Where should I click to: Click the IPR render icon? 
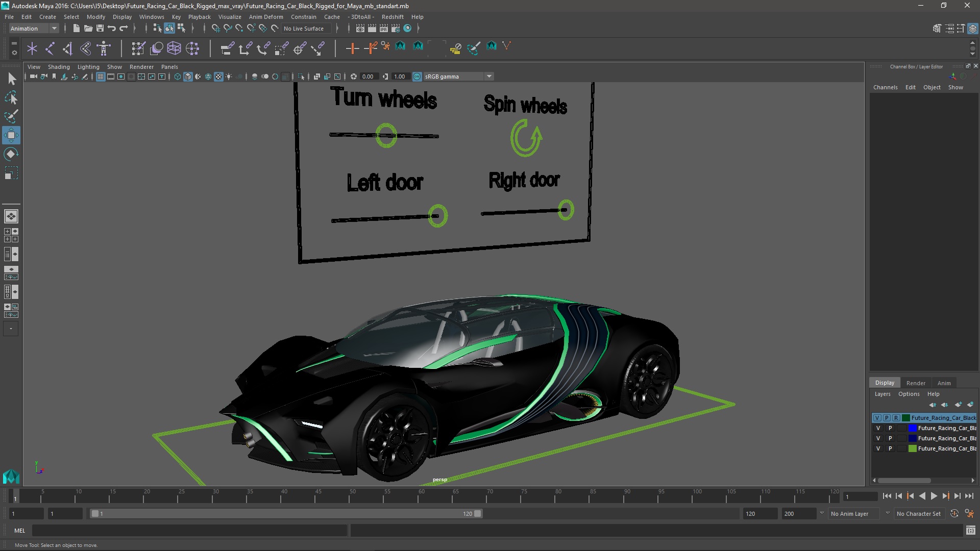(384, 29)
